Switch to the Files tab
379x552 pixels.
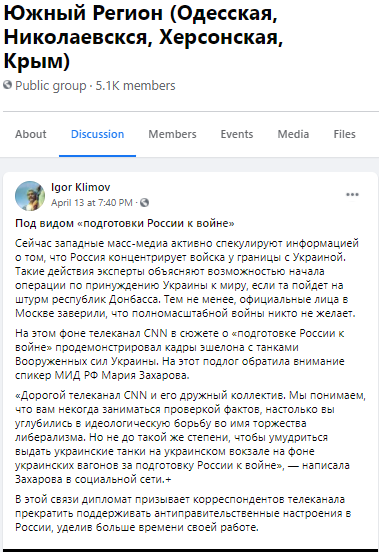click(x=345, y=134)
